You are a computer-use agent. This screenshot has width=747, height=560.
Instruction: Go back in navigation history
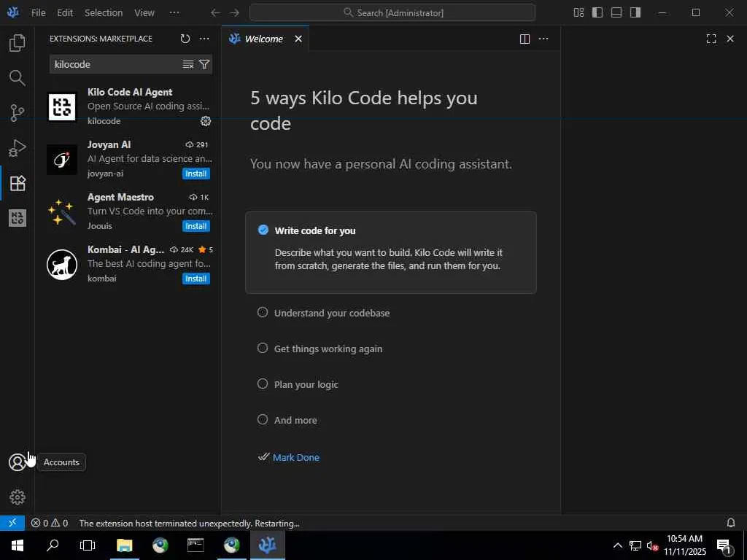tap(215, 13)
